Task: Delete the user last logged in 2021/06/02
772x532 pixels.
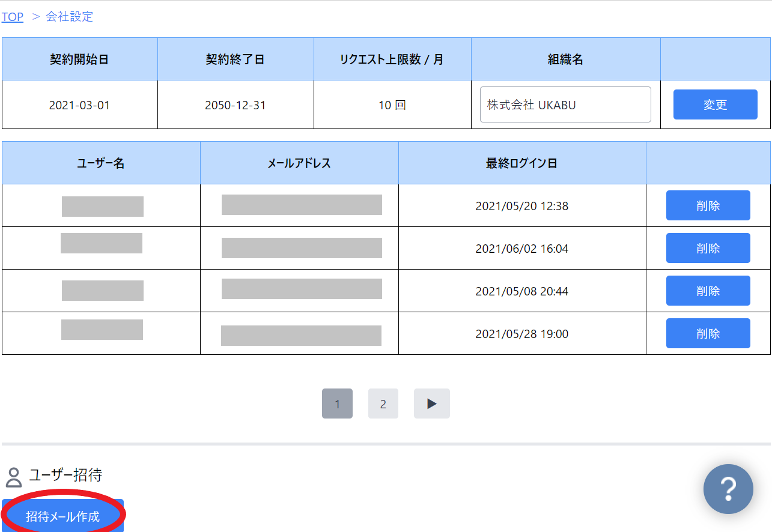Action: point(708,247)
